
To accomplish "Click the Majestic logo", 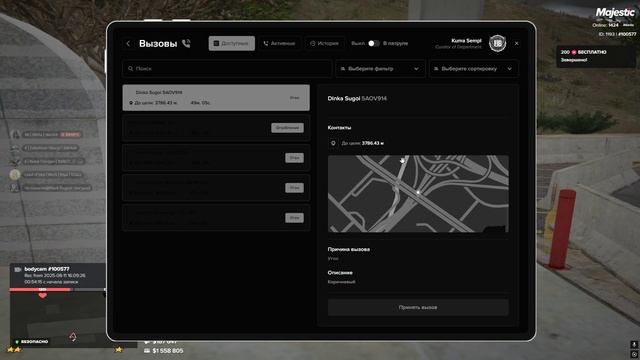I will point(615,13).
